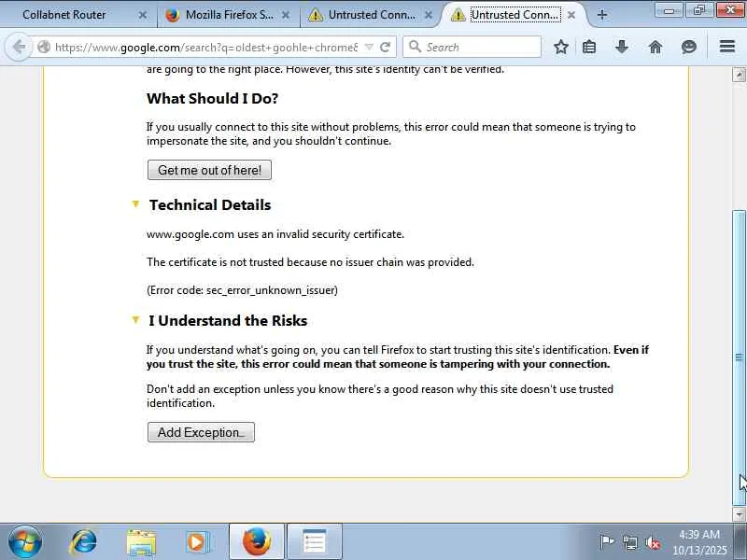Click the What Should I Do? heading
747x560 pixels.
[213, 99]
